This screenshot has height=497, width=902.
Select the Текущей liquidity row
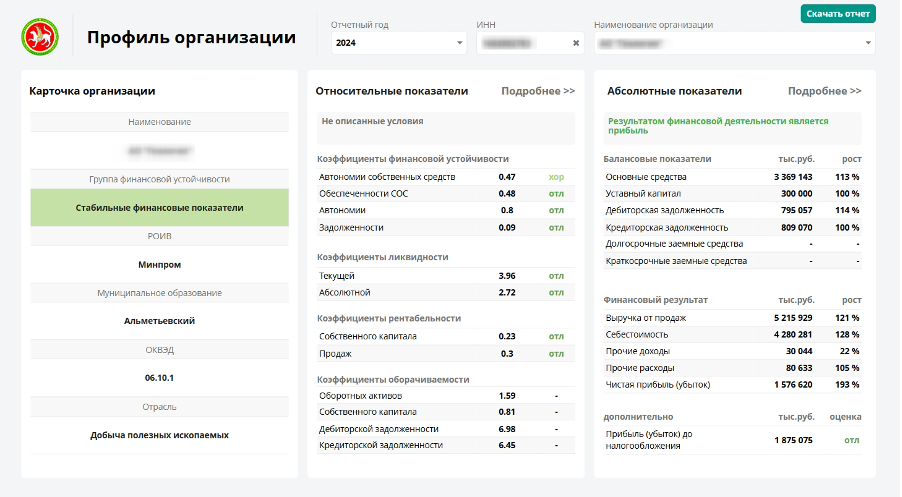[446, 276]
